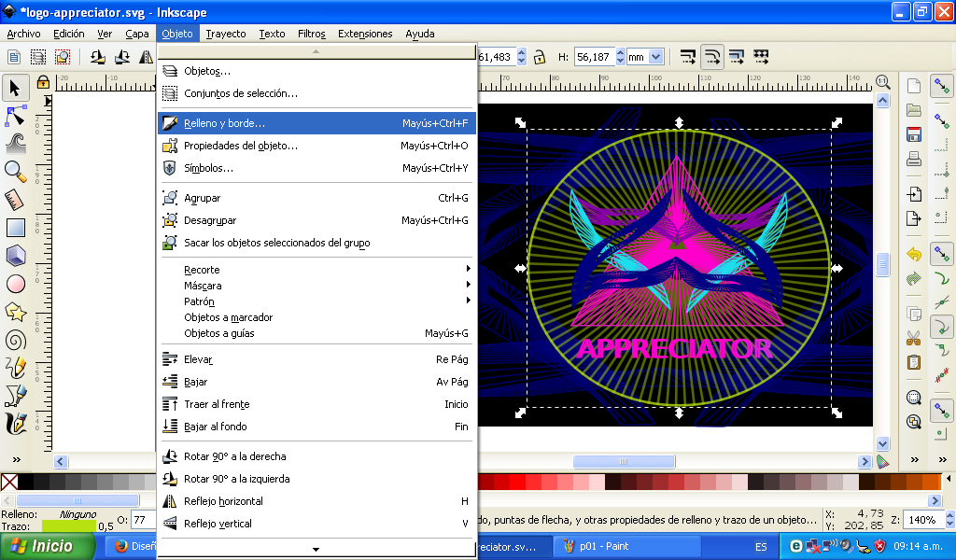Click zoom 1:1 icon above vertical scrollbar
Image resolution: width=956 pixels, height=560 pixels.
882,81
